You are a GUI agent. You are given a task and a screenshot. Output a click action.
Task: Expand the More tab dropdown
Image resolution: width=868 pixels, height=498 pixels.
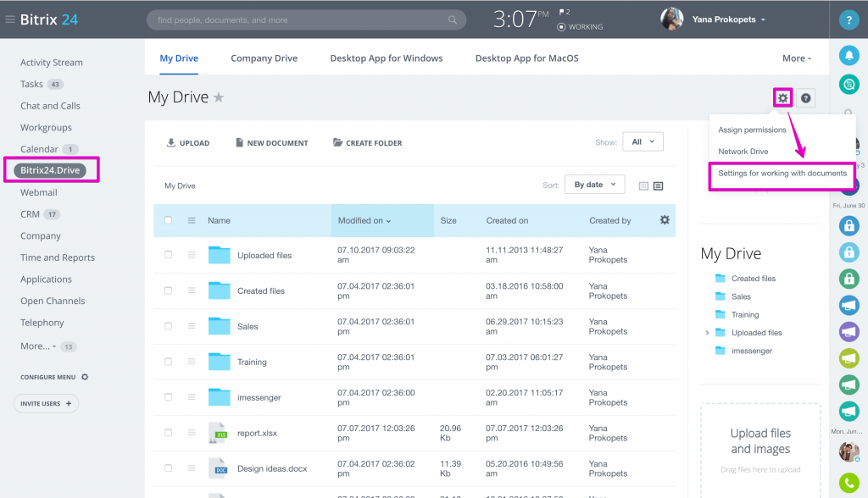pyautogui.click(x=797, y=58)
